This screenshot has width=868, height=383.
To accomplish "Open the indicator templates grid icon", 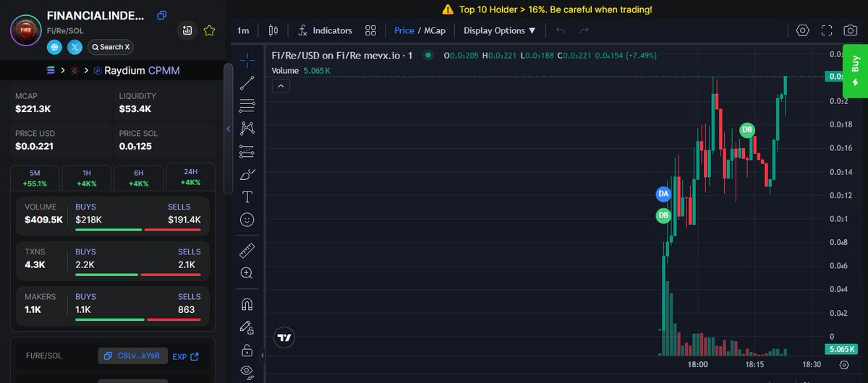I will tap(370, 30).
